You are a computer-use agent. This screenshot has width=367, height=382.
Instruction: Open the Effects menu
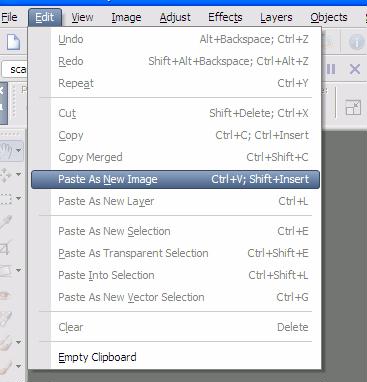(x=225, y=17)
